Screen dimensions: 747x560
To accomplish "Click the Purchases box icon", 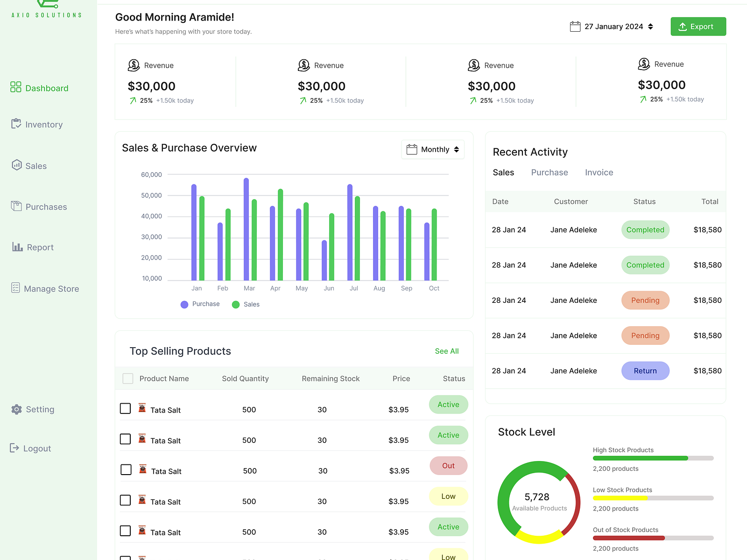I will tap(16, 206).
